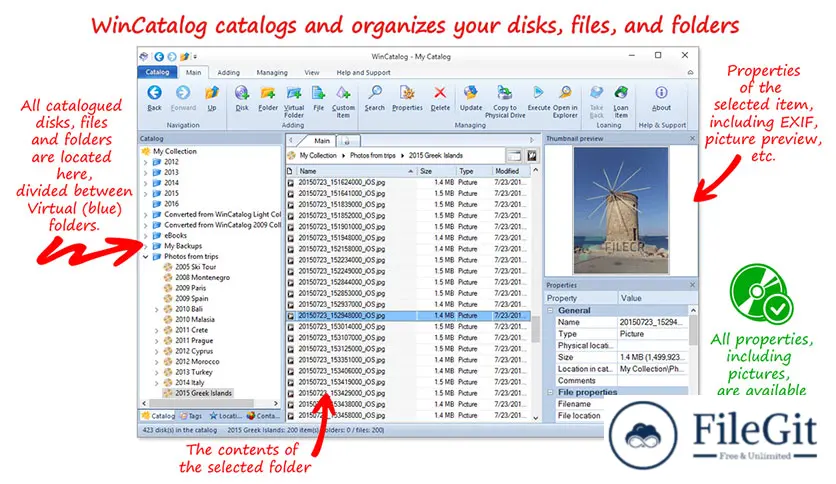
Task: Select My Backups folder in tree
Action: [183, 246]
